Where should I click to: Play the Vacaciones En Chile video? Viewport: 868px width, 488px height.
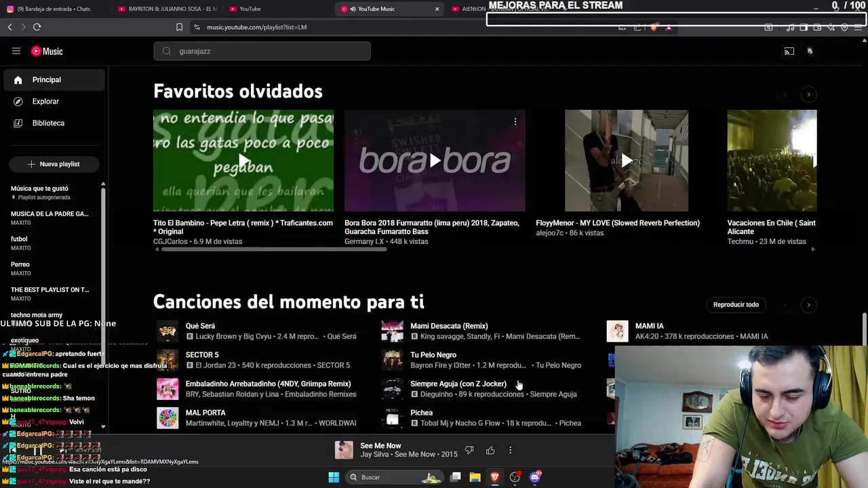[772, 161]
